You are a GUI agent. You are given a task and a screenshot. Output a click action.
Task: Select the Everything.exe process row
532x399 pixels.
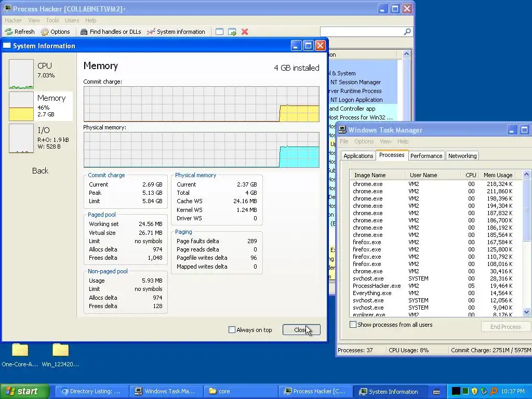pyautogui.click(x=433, y=293)
